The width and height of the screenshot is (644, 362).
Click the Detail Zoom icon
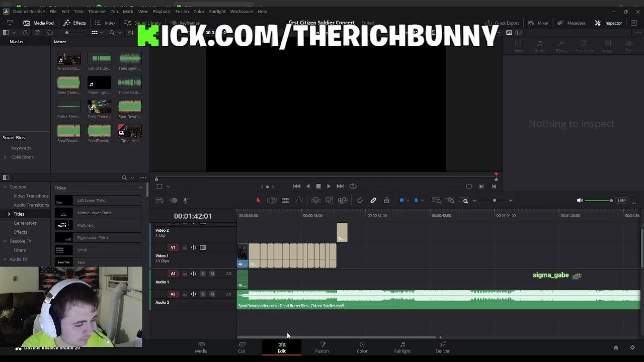451,201
